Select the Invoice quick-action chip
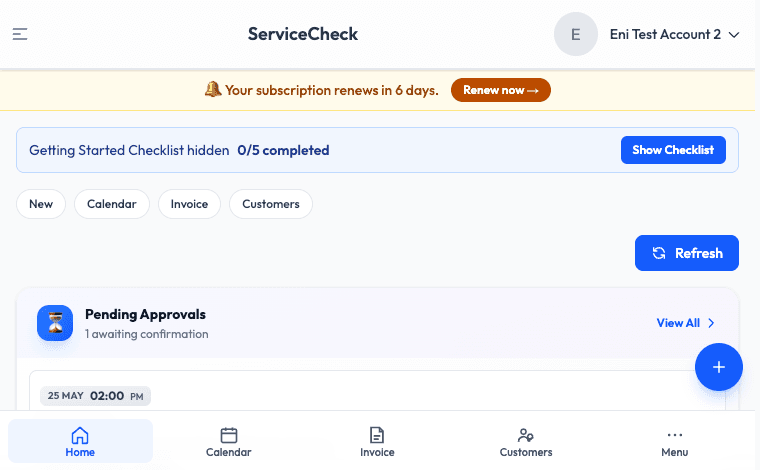Screen dimensions: 760x470 pyautogui.click(x=190, y=204)
